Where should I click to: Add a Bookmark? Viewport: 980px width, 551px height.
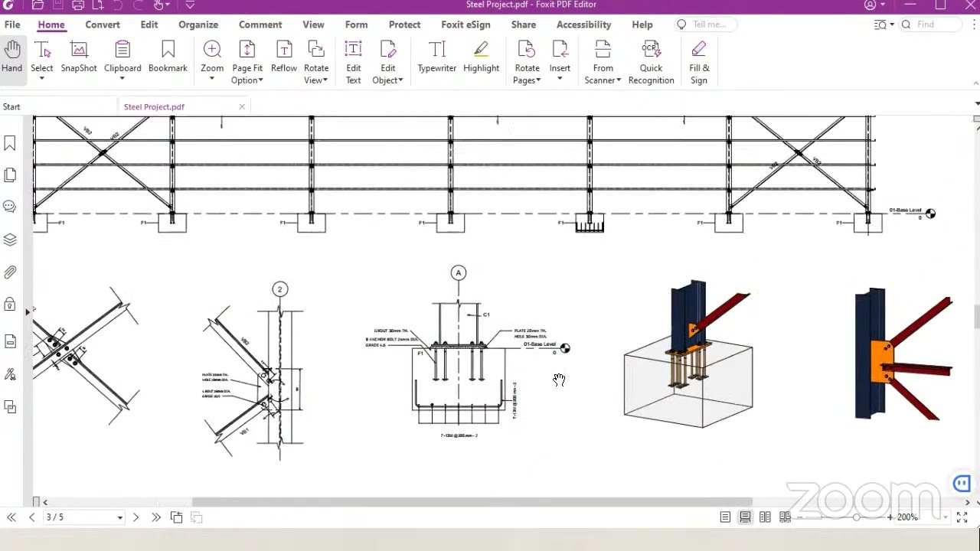click(168, 58)
